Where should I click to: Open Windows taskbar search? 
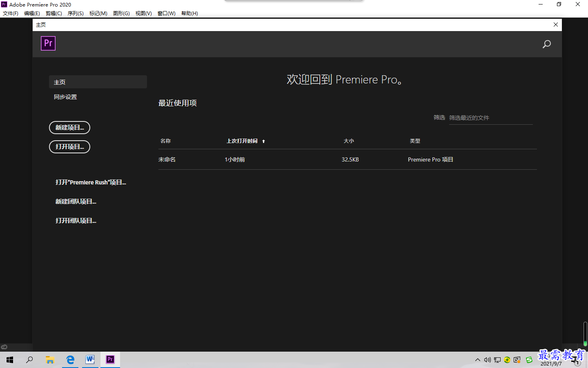tap(29, 360)
